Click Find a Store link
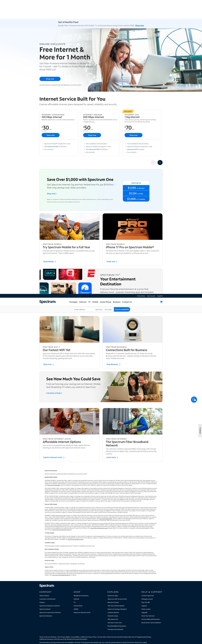This screenshot has width=202, height=644. click(x=141, y=296)
